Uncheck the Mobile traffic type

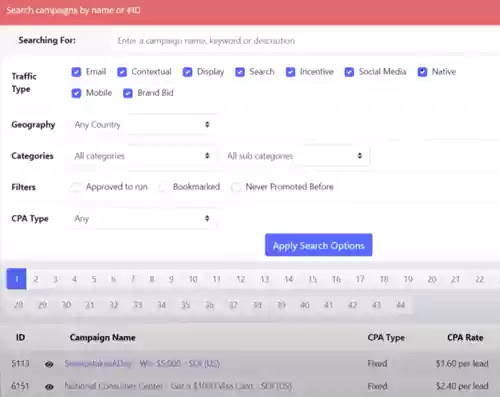76,93
